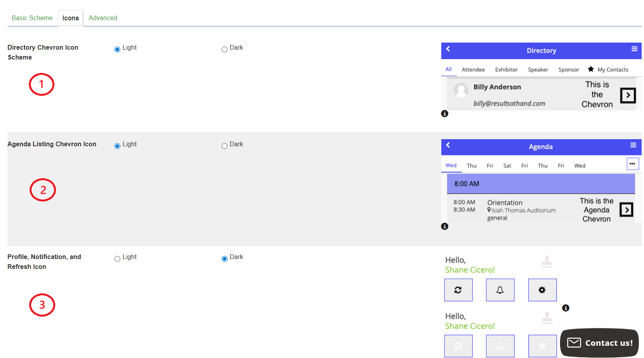This screenshot has height=358, width=644.
Task: Open the Advanced tab
Action: (103, 18)
